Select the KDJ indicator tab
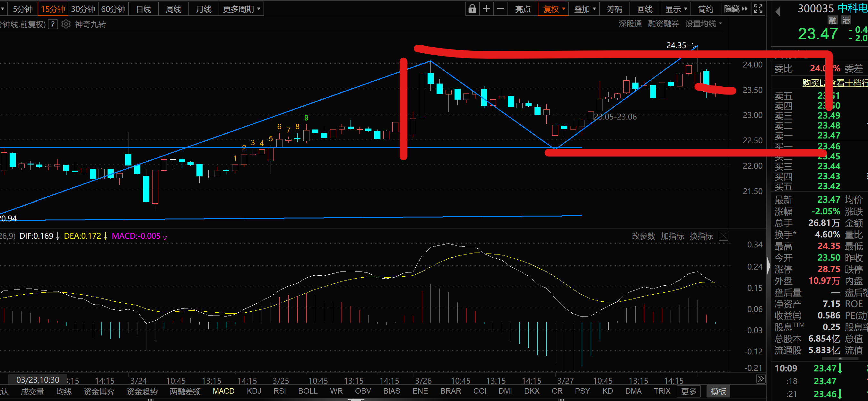The image size is (868, 401). click(254, 391)
